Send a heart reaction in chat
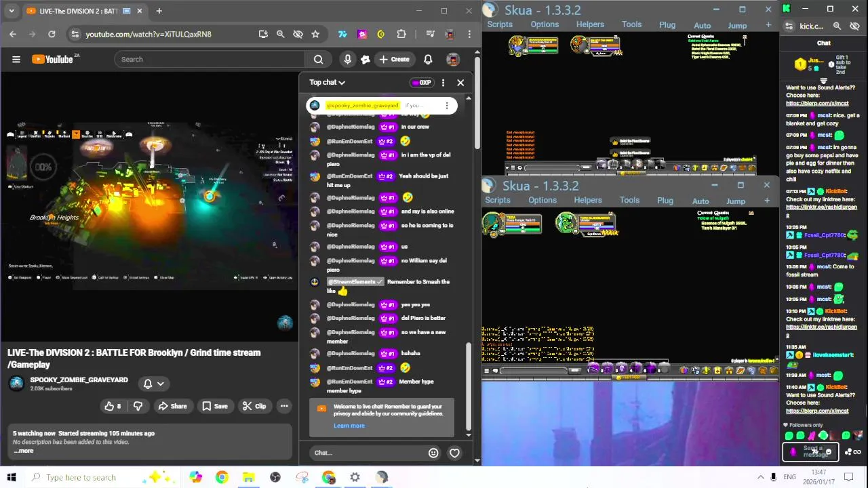868x488 pixels. [454, 453]
